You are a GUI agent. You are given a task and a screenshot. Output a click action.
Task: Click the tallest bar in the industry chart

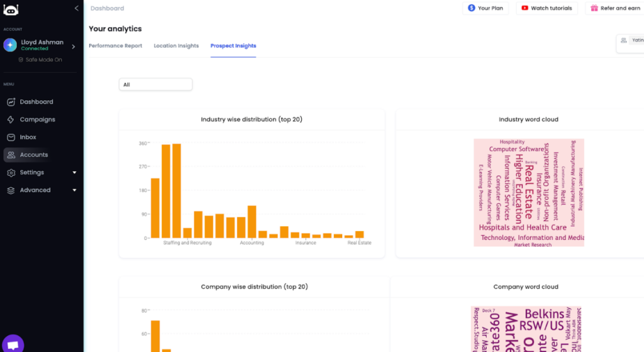[x=177, y=191]
